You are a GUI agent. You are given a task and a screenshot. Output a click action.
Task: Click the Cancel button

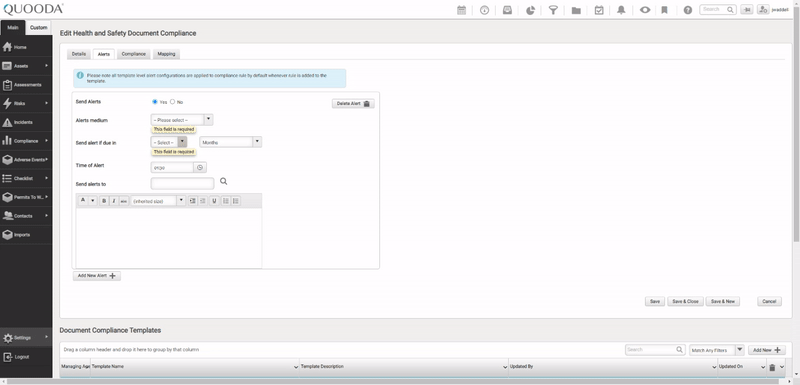[x=769, y=301]
